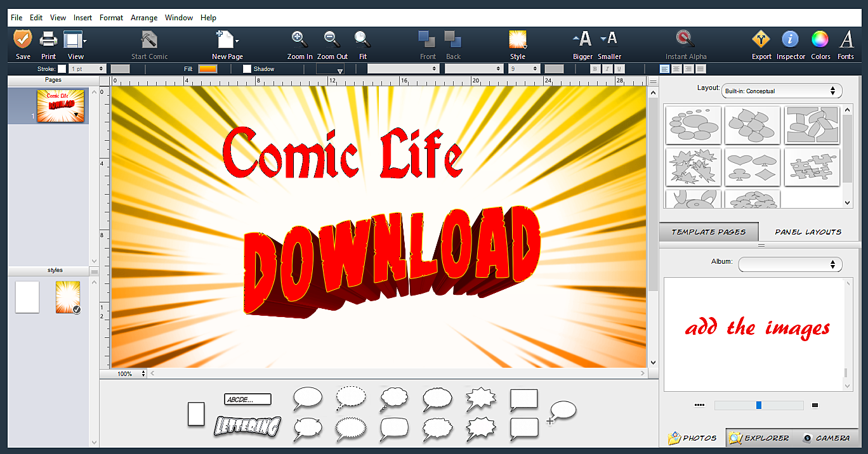868x454 pixels.
Task: Open the 100% zoom level selector
Action: 131,374
